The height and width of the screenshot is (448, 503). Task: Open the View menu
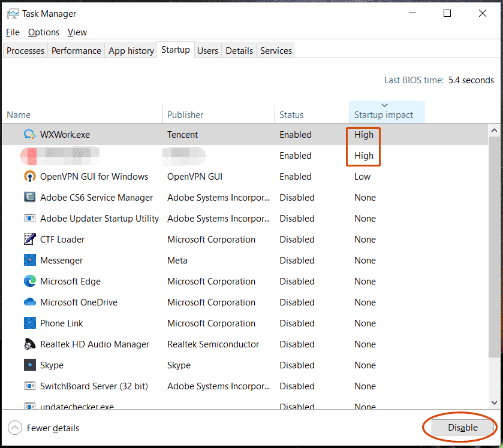tap(77, 32)
